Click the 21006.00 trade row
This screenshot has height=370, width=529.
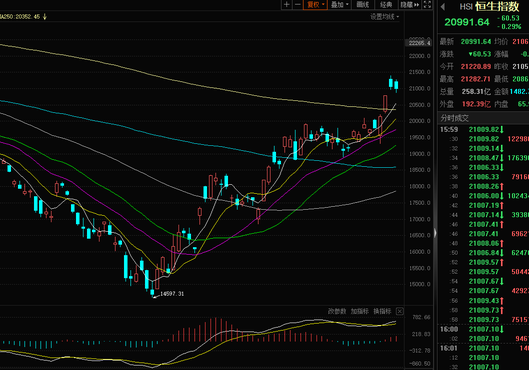coord(483,196)
